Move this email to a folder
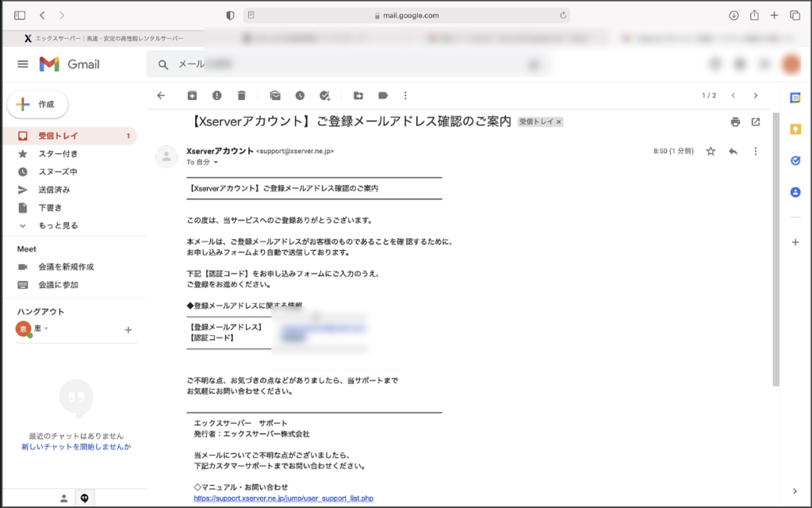 [x=358, y=95]
